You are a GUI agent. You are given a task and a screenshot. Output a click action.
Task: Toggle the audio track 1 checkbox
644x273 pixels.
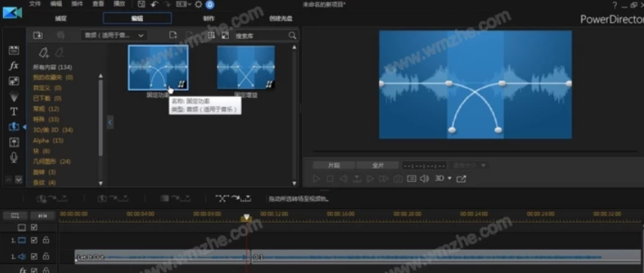tap(34, 256)
